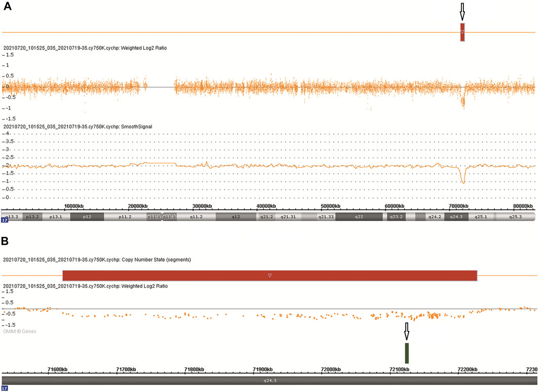Select the hatched q11.1 centromere band
Screen dimensions: 540x392
coord(169,217)
